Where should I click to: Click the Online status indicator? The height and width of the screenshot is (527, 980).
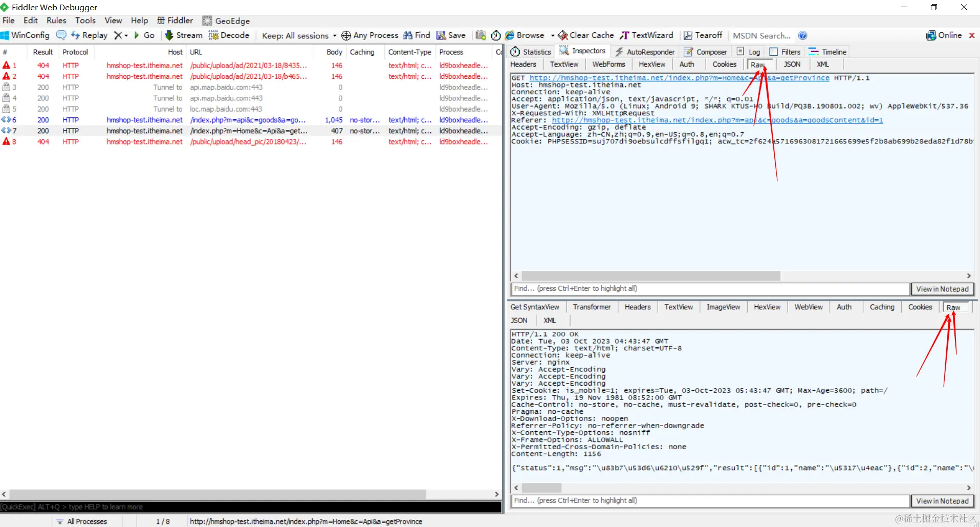944,35
